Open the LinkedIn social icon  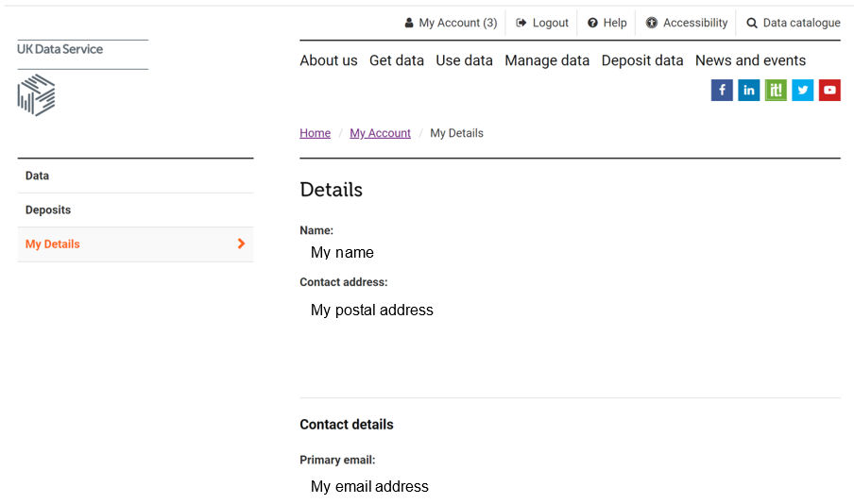[748, 90]
